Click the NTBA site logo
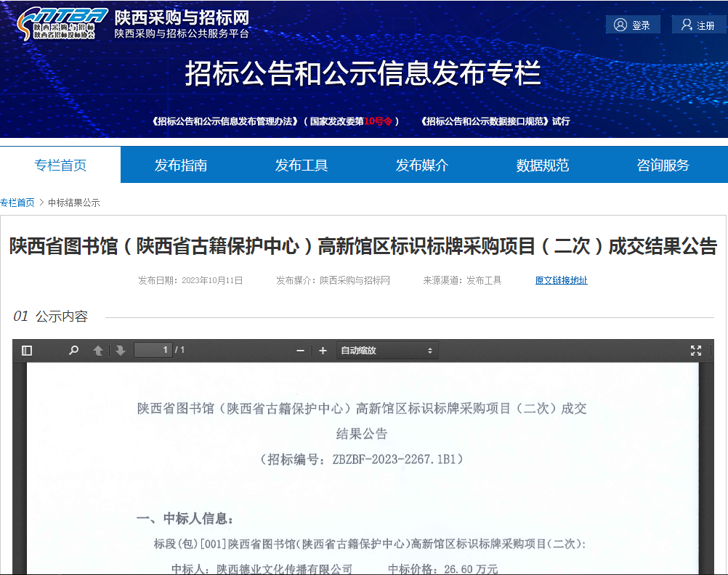Screen dimensions: 728x575 point(62,24)
